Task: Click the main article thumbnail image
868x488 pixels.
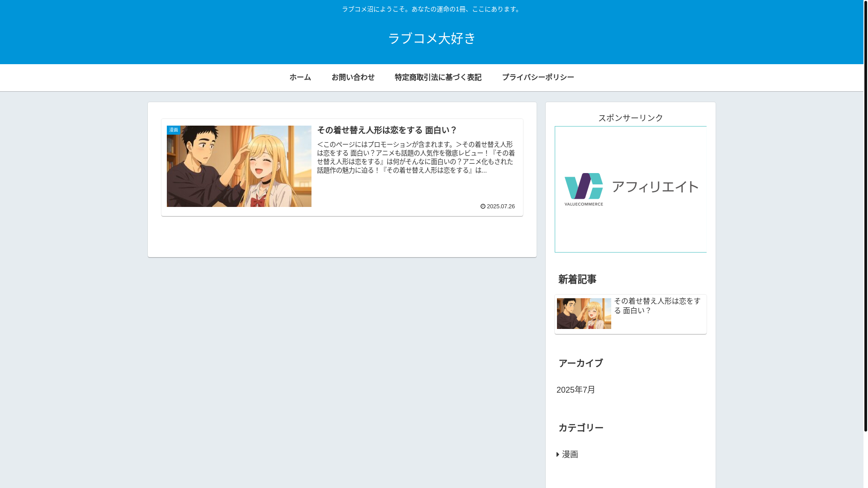Action: pyautogui.click(x=239, y=166)
